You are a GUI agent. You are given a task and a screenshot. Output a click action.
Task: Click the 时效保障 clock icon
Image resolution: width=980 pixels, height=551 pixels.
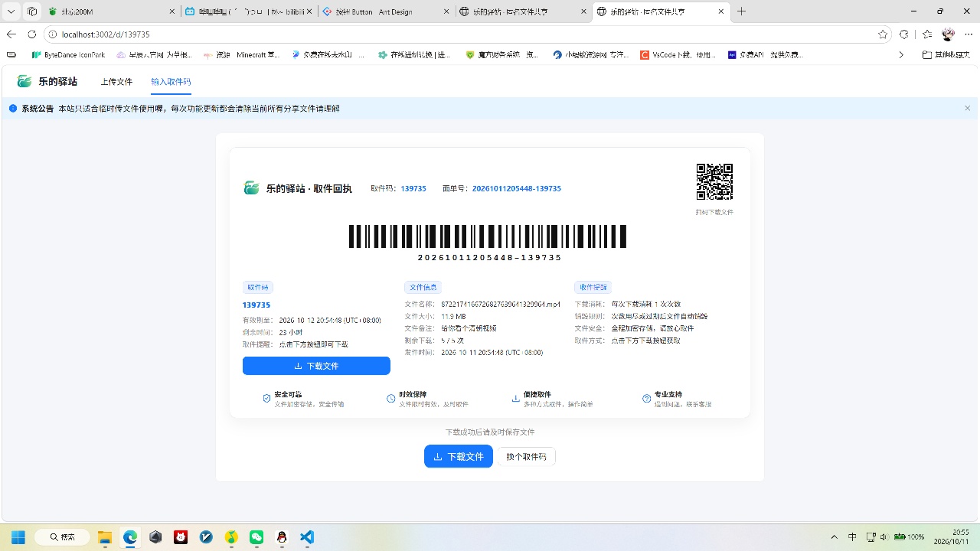tap(391, 399)
